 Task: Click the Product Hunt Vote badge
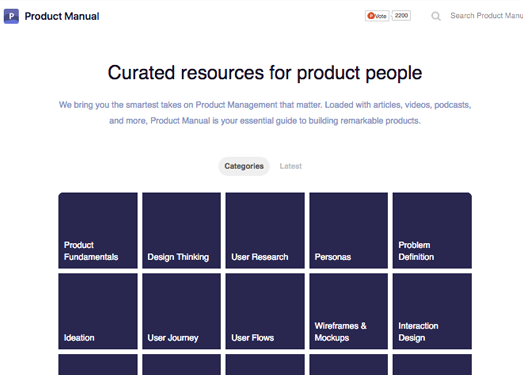[x=377, y=16]
